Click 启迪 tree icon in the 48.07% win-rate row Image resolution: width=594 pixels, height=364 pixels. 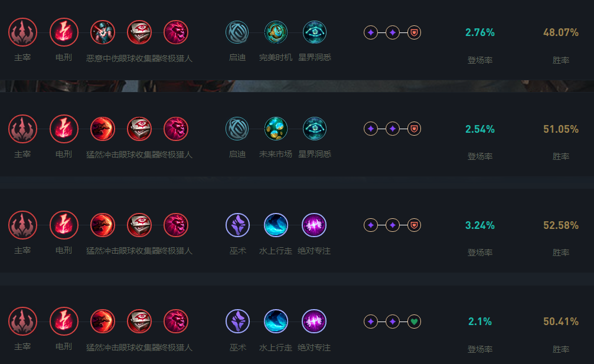point(237,32)
